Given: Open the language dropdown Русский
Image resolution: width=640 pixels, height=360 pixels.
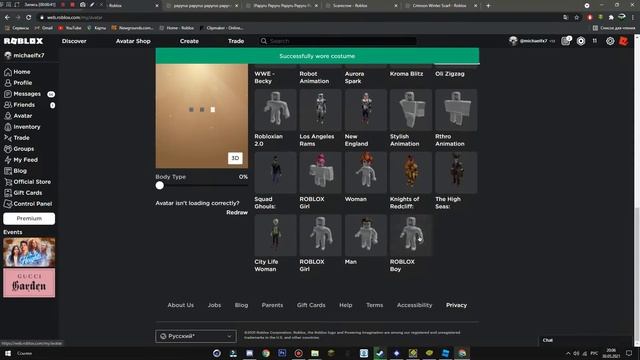Looking at the screenshot, I should click(196, 336).
